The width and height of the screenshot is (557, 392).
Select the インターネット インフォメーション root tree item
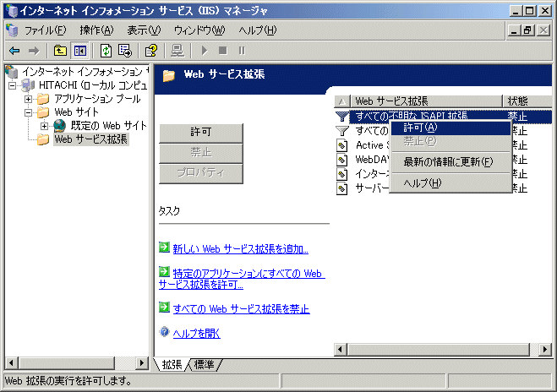point(85,72)
